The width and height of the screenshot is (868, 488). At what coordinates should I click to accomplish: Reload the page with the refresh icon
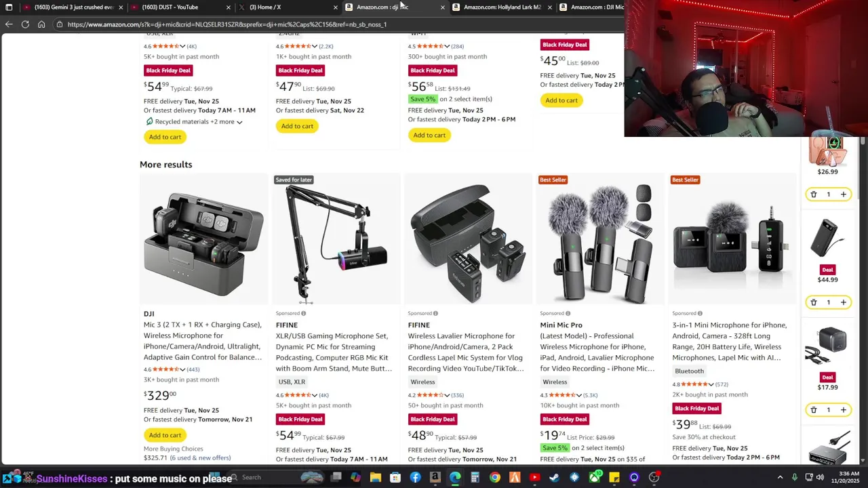point(25,24)
